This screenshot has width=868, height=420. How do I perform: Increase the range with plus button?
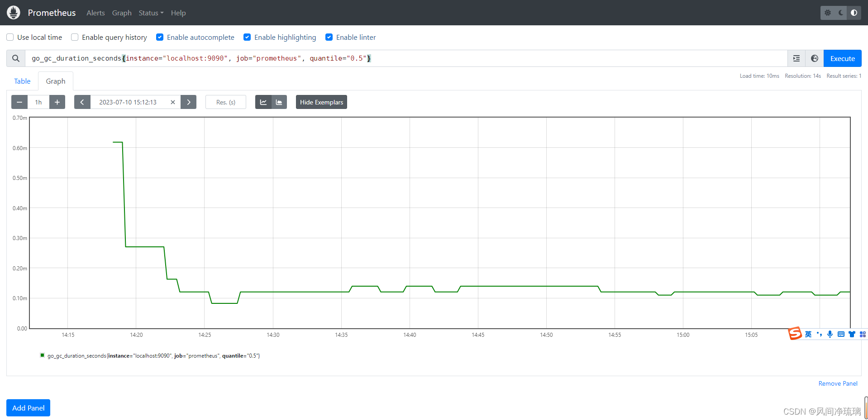pyautogui.click(x=57, y=102)
